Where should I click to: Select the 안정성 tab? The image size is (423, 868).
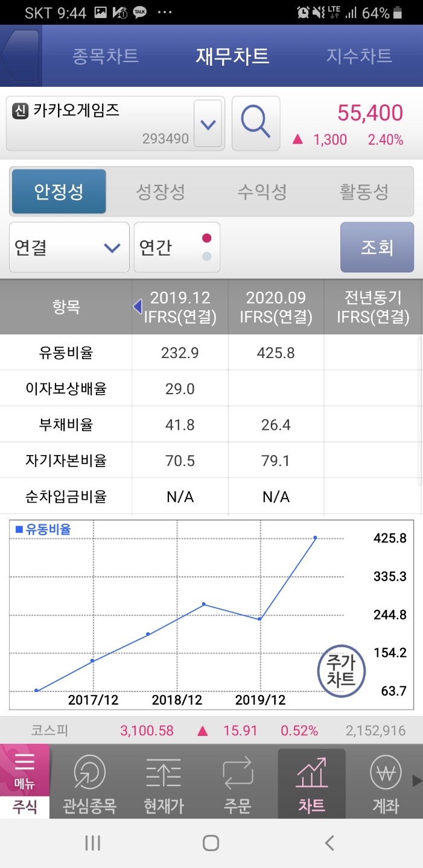59,192
